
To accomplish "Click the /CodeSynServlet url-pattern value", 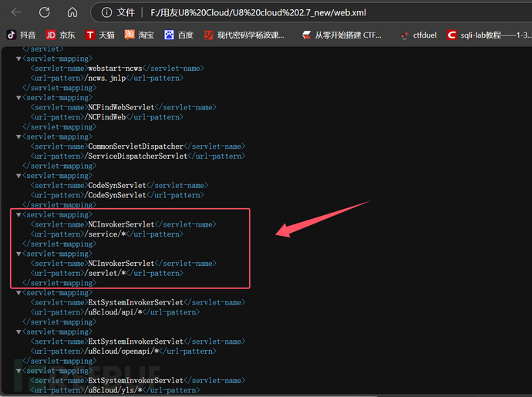I will (x=115, y=195).
